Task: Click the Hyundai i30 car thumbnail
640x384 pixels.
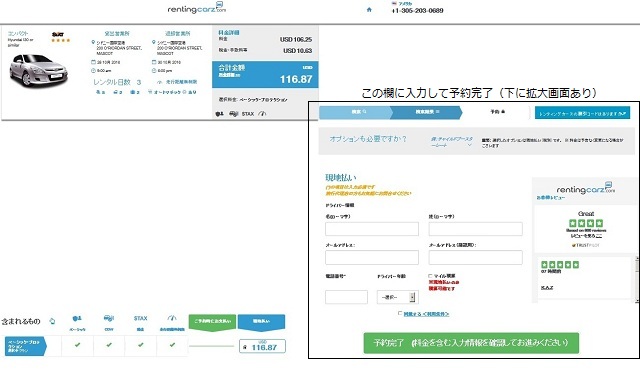Action: (x=38, y=71)
